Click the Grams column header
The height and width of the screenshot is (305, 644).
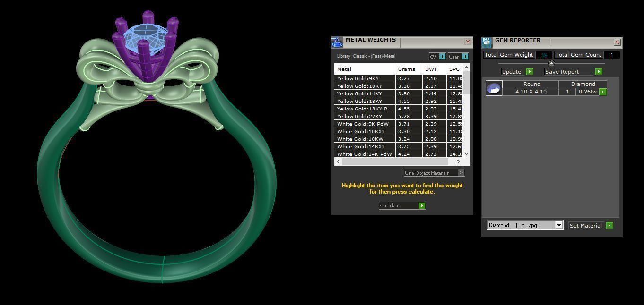(x=409, y=69)
